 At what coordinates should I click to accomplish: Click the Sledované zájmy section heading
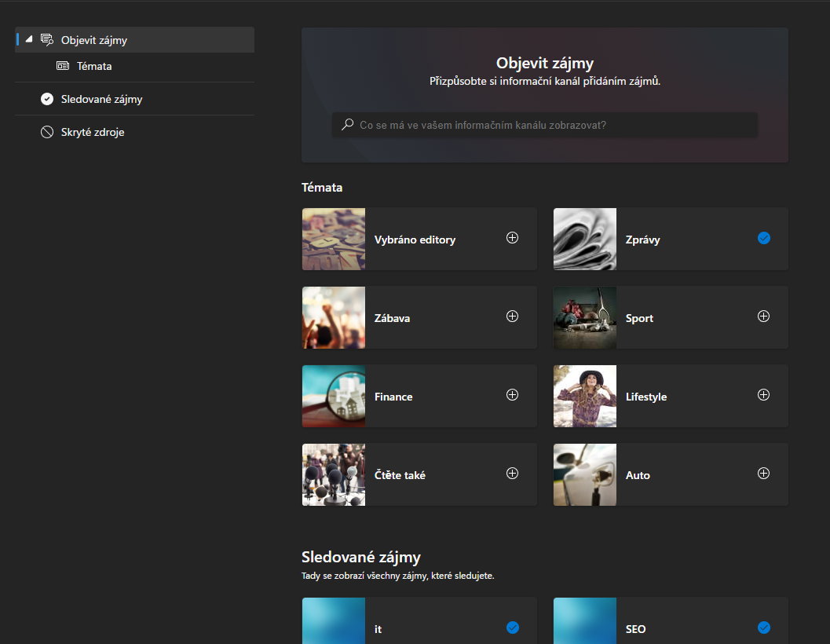[361, 557]
